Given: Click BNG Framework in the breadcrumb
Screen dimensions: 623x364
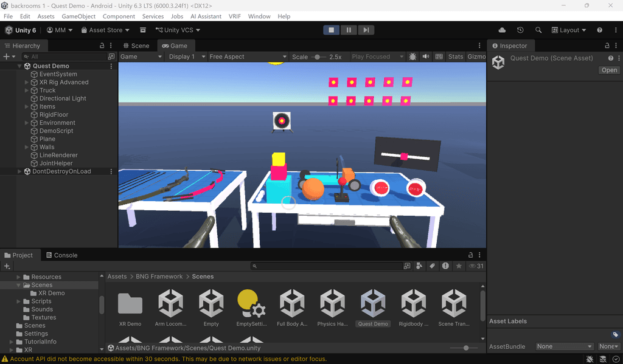Looking at the screenshot, I should tap(159, 276).
